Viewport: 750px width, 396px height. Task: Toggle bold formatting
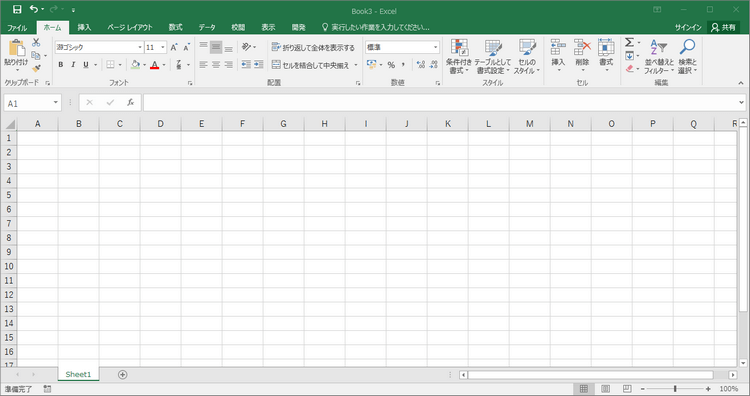[x=61, y=65]
